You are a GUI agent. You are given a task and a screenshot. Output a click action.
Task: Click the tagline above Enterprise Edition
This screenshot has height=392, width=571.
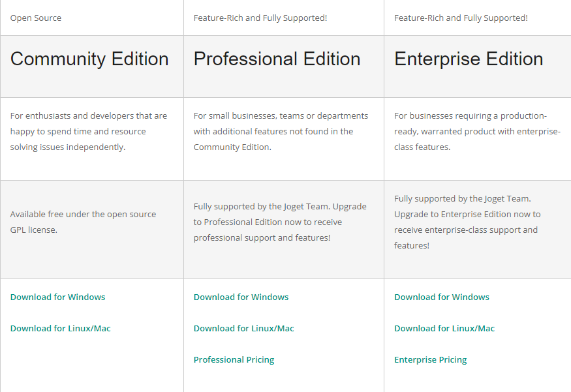click(x=461, y=18)
